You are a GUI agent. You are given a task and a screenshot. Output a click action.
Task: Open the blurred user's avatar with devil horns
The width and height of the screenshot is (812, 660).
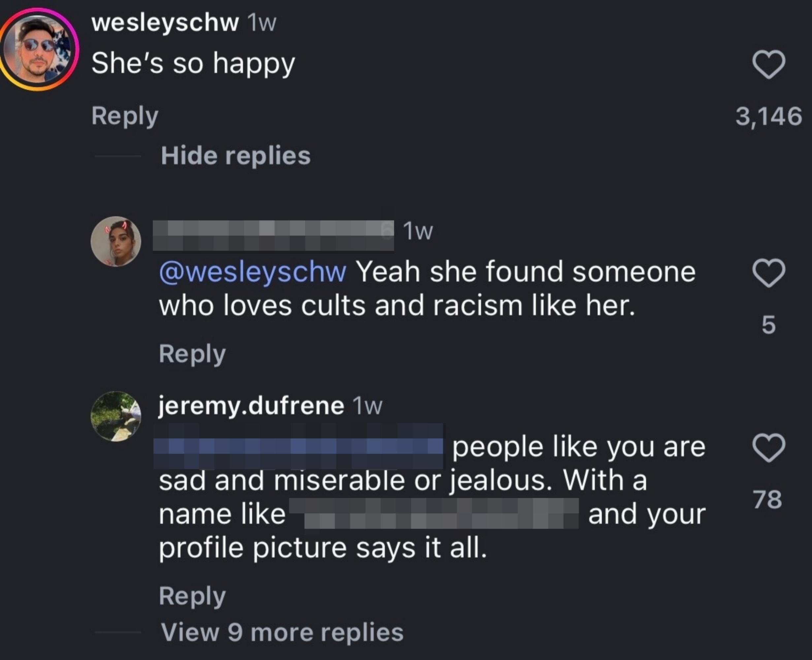point(116,242)
